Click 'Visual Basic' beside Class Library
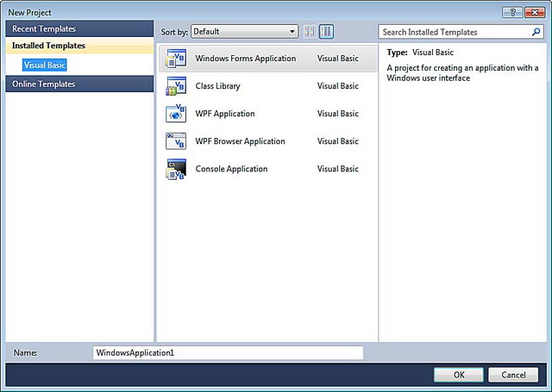The height and width of the screenshot is (392, 552). 338,86
